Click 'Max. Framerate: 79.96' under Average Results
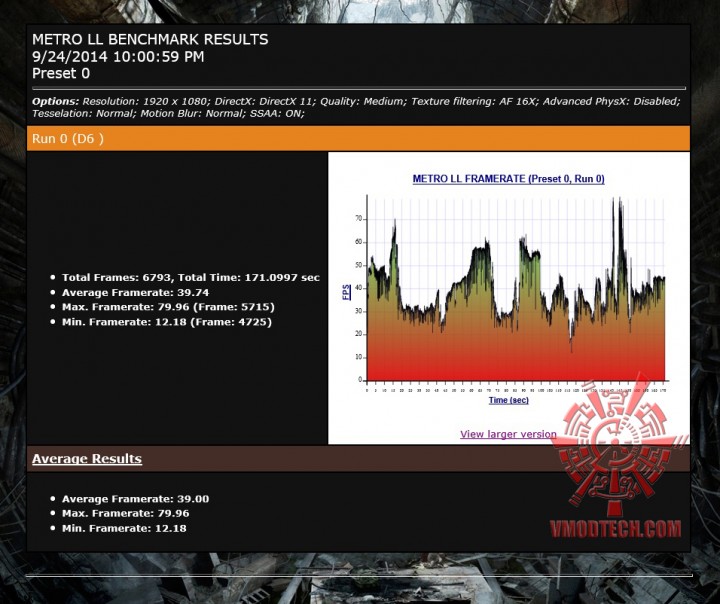The width and height of the screenshot is (720, 604). click(125, 513)
